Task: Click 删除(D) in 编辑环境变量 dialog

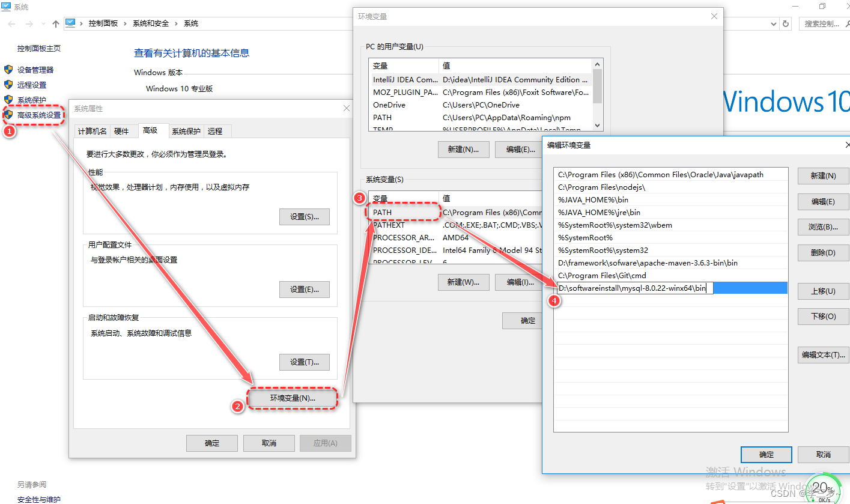Action: (x=823, y=252)
